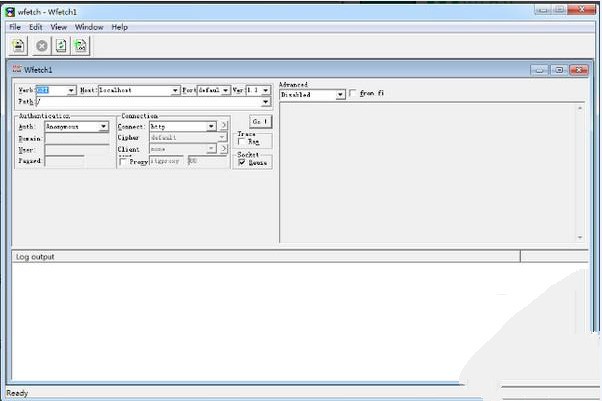This screenshot has width=602, height=401.
Task: Click the Log output header
Action: pos(266,257)
